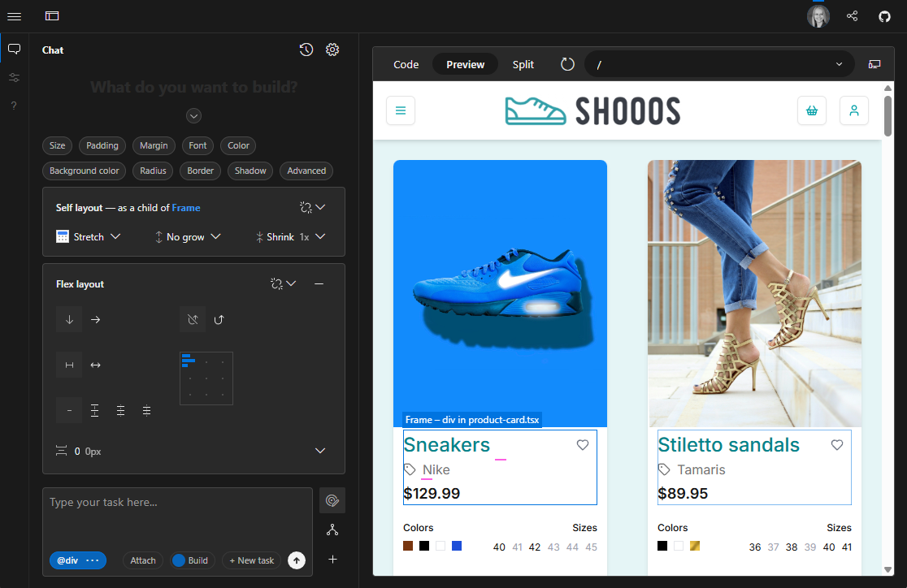Select the rightmost space-around distribution icon

pos(147,410)
